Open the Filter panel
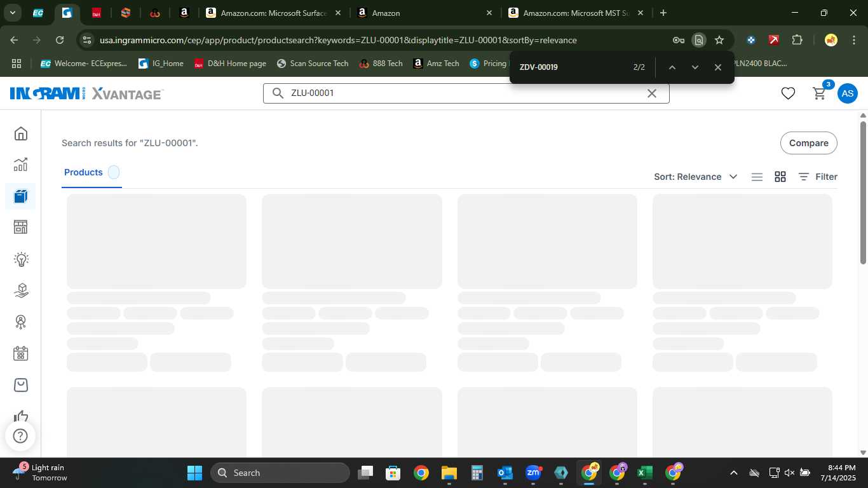This screenshot has width=868, height=488. 818,177
